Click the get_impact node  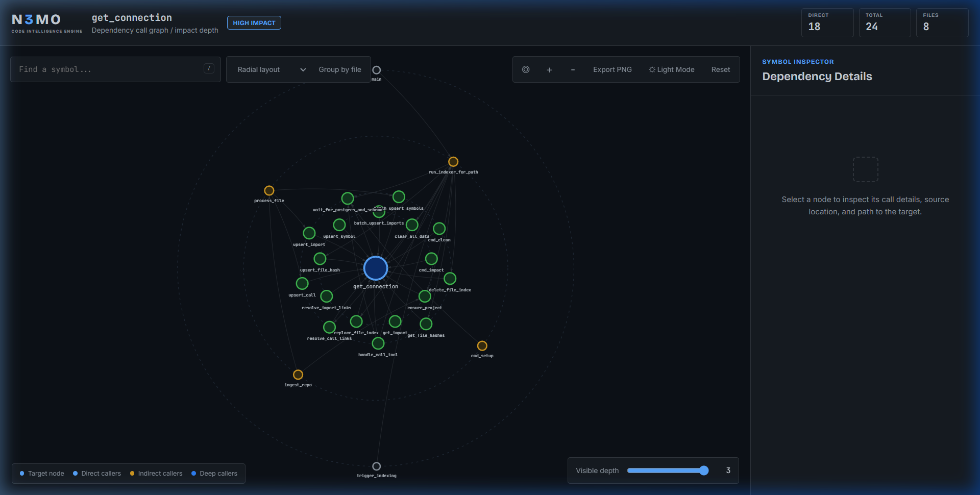(395, 321)
